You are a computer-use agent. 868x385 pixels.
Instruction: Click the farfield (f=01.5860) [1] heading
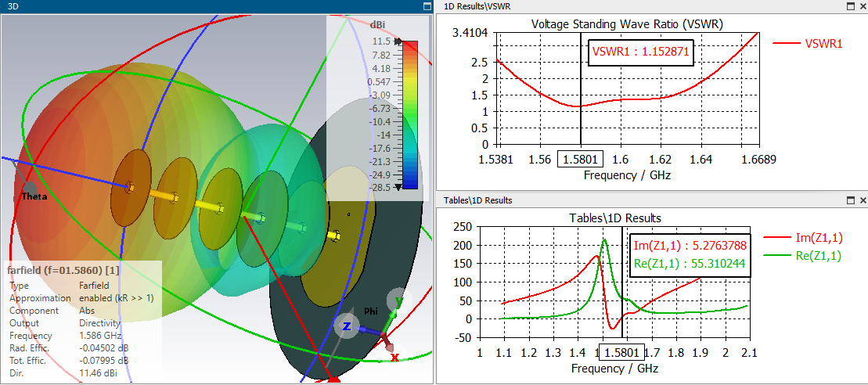[63, 271]
